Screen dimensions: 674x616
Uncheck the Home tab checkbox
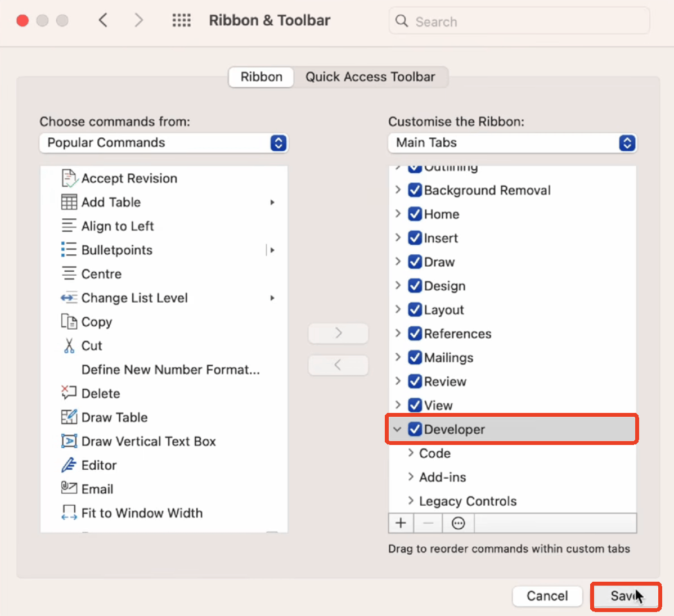pos(415,214)
